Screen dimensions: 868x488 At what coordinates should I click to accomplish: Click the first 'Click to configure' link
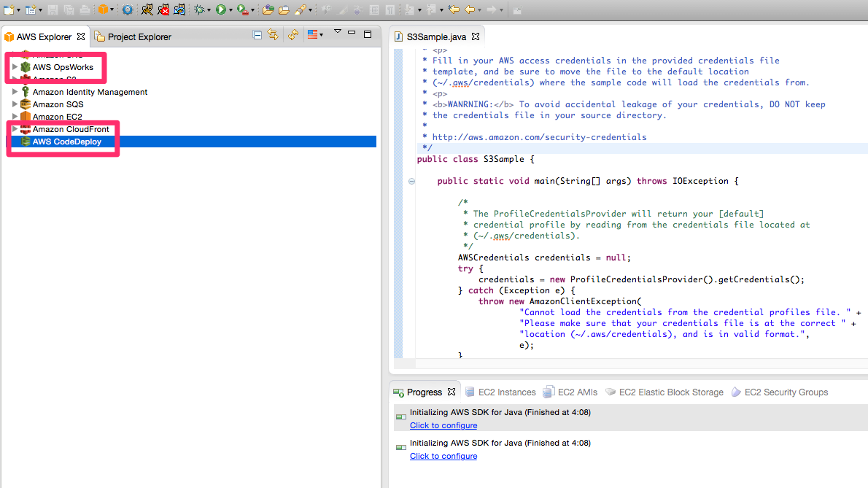click(443, 425)
